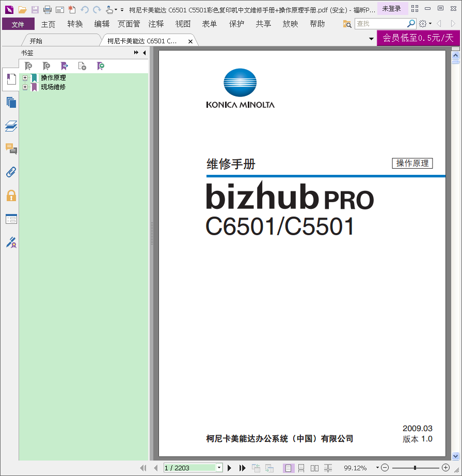Click the vertical scrollbar up arrow
Image resolution: width=462 pixels, height=476 pixels.
[x=455, y=56]
